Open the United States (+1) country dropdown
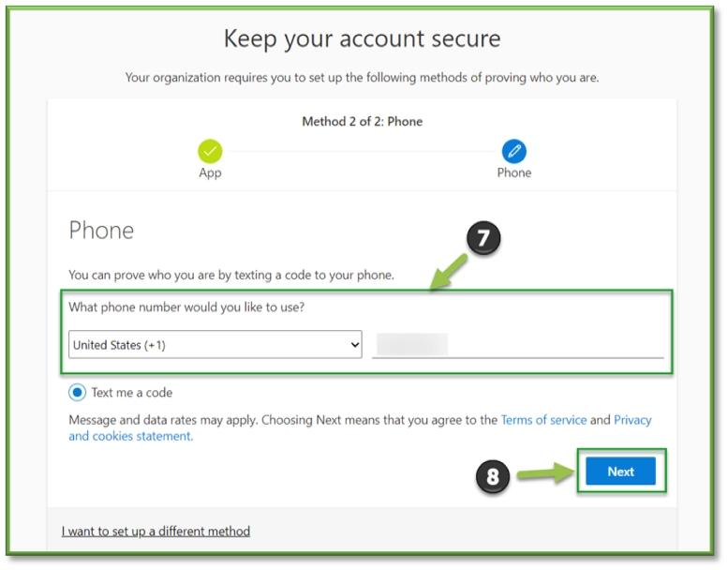The height and width of the screenshot is (570, 728). point(215,345)
